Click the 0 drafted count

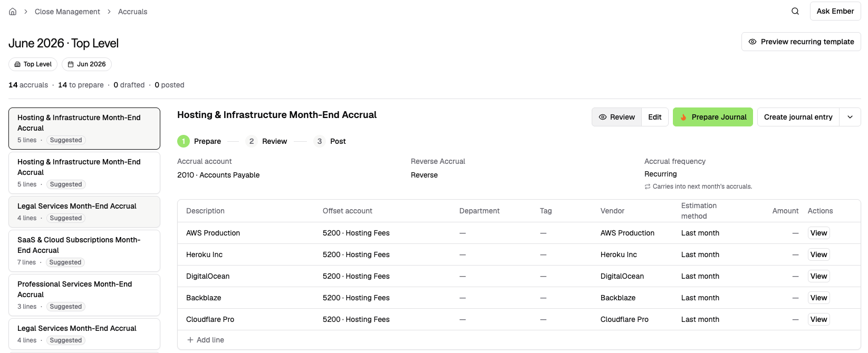129,85
